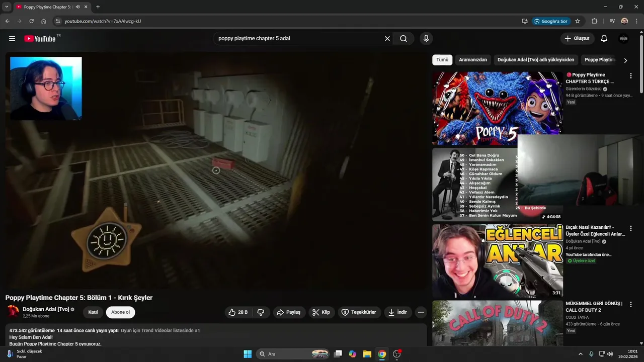Open the Chrome profile avatar
The width and height of the screenshot is (644, 362).
tap(624, 21)
